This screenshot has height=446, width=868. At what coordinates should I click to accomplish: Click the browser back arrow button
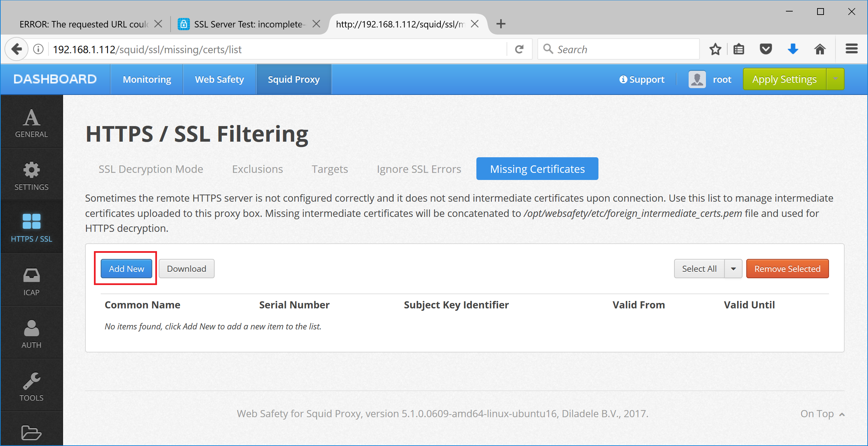pos(16,49)
